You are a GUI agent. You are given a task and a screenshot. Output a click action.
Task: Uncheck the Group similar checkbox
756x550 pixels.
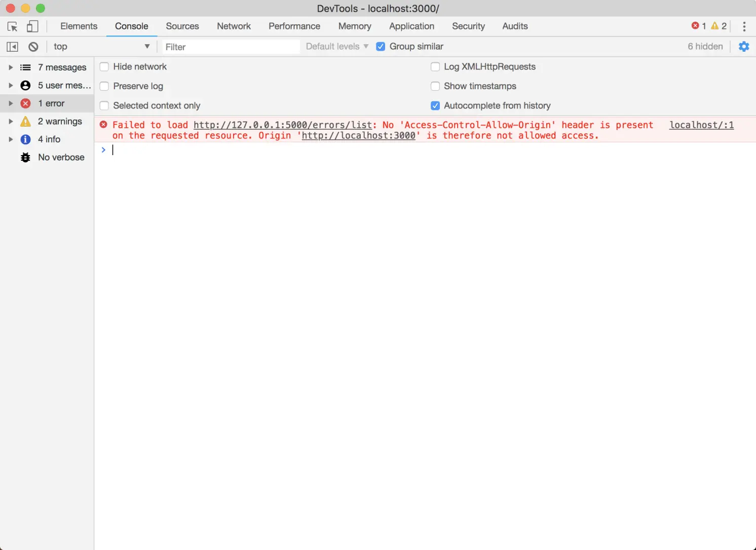[x=381, y=47]
